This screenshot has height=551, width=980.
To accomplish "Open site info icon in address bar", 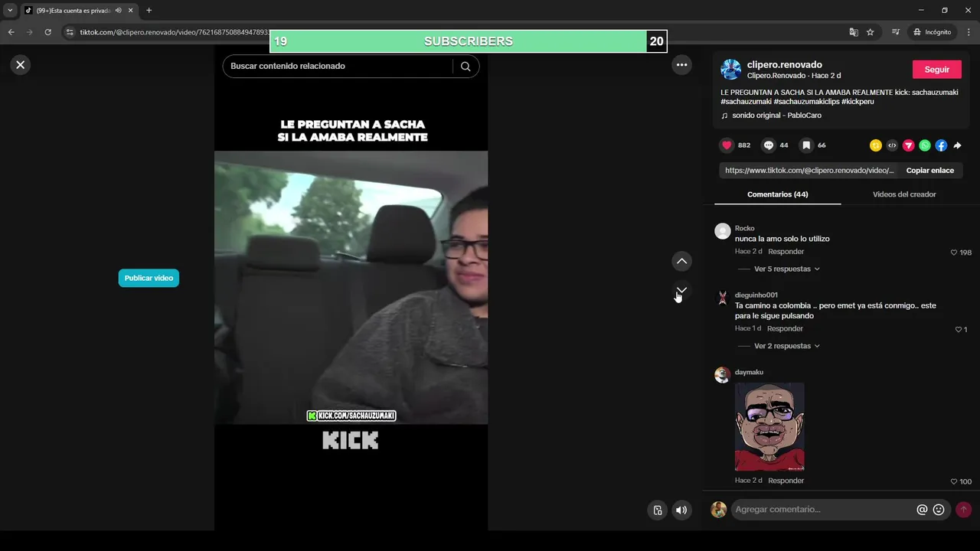I will (x=70, y=32).
